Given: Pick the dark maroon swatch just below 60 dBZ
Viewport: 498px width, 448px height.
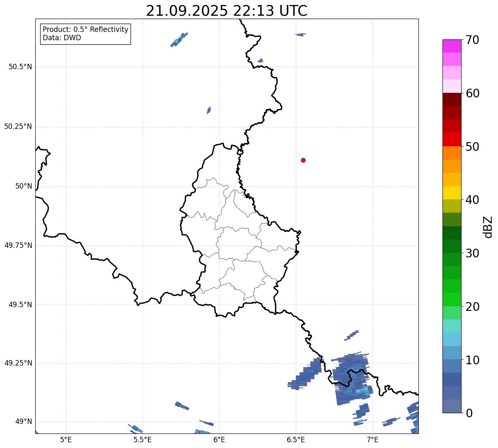Looking at the screenshot, I should [x=452, y=99].
